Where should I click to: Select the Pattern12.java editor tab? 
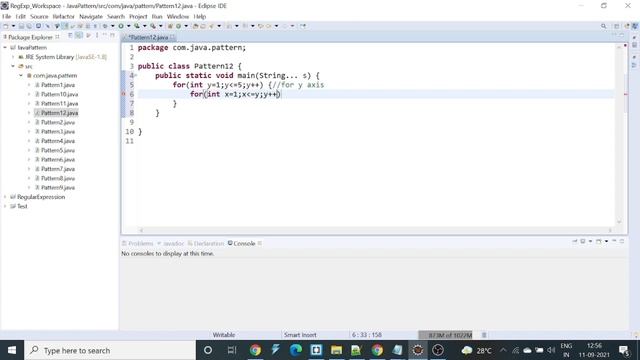point(148,37)
